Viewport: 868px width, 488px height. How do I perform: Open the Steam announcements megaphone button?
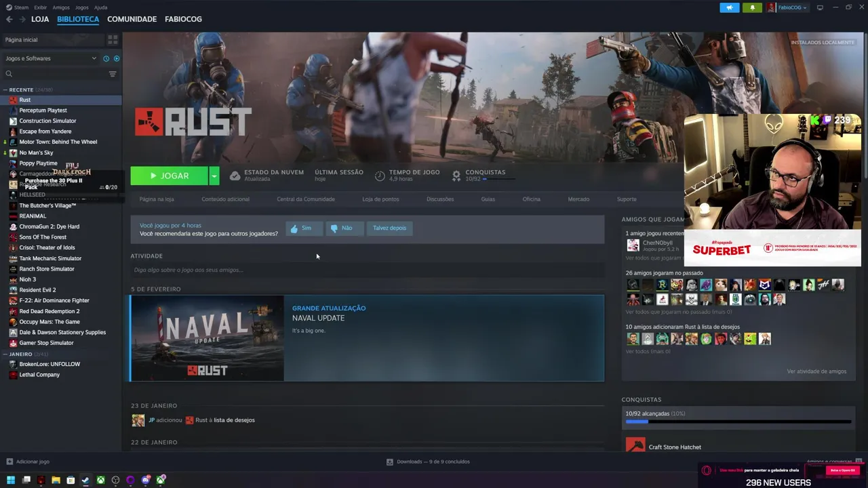click(730, 7)
